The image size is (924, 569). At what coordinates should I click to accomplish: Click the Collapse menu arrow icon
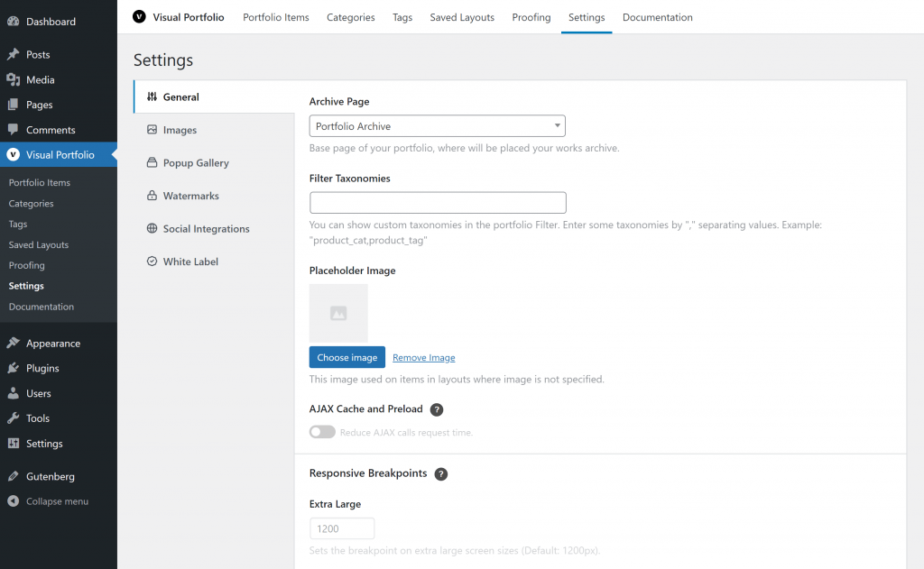coord(13,501)
